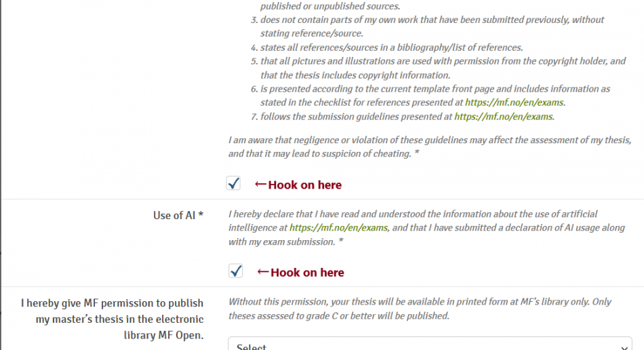Viewport: 644px width, 350px height.
Task: Open the exams link in the AI declaration
Action: (x=338, y=228)
